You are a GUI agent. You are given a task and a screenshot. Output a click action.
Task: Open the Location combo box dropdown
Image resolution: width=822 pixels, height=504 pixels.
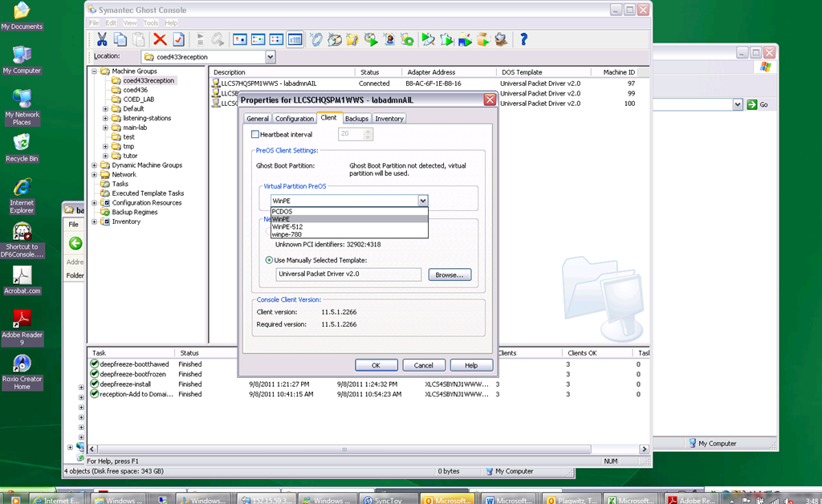coord(270,57)
